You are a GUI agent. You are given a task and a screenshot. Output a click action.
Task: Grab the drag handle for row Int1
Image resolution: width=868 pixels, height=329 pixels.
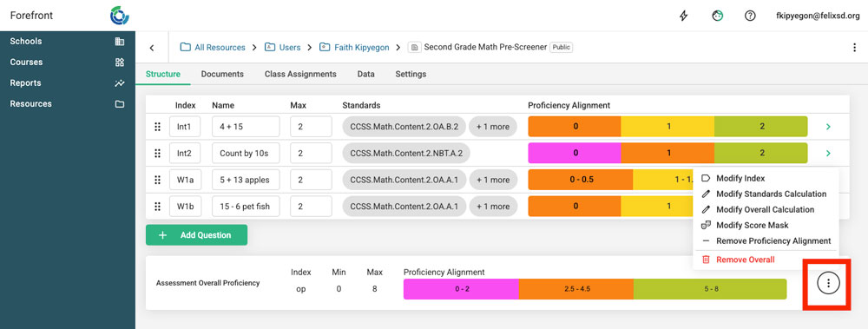pos(157,127)
